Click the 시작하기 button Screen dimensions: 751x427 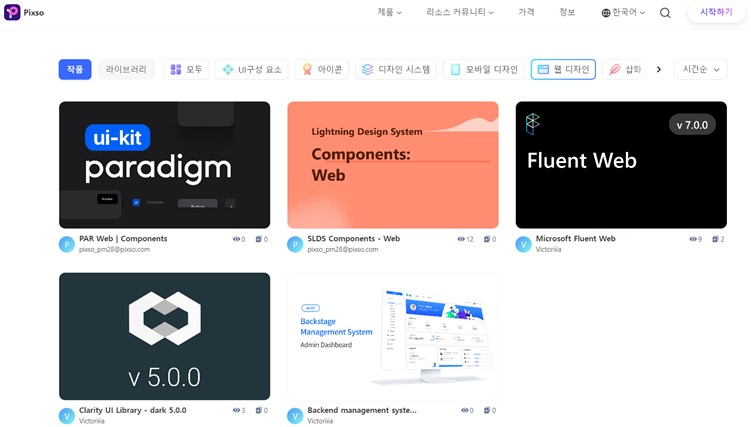(x=716, y=12)
